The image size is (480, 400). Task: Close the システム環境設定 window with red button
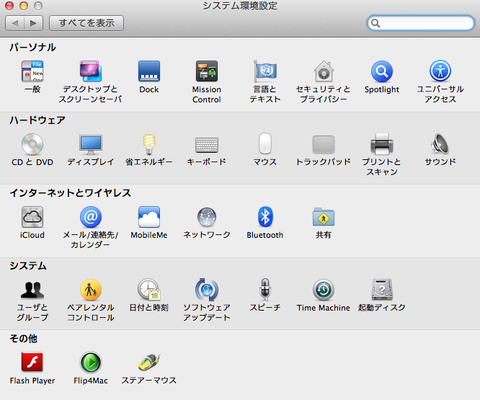tap(9, 5)
